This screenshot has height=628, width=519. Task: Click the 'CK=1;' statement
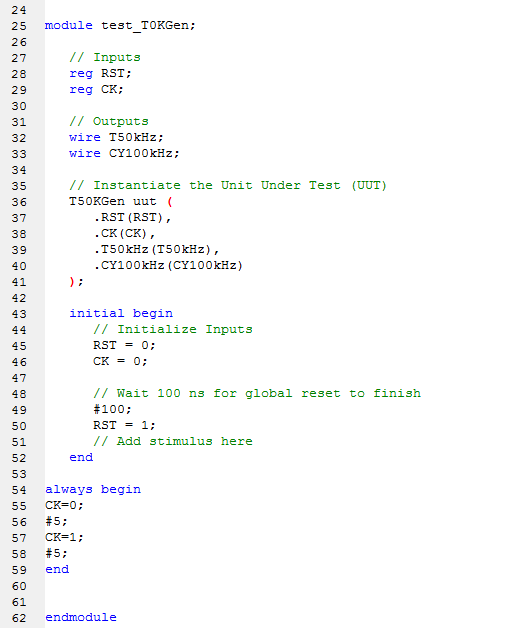point(64,537)
